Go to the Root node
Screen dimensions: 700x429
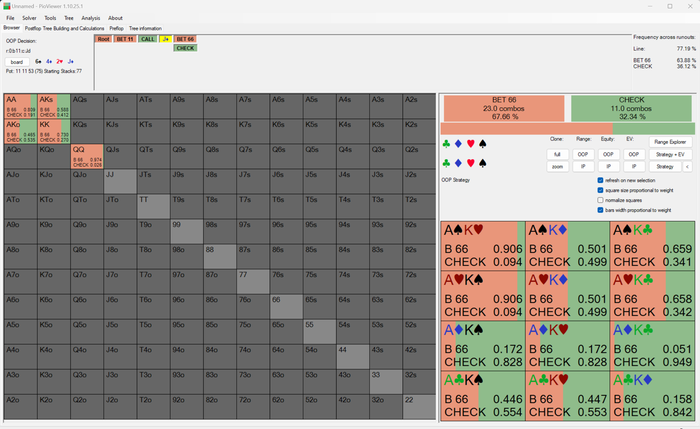[x=104, y=39]
